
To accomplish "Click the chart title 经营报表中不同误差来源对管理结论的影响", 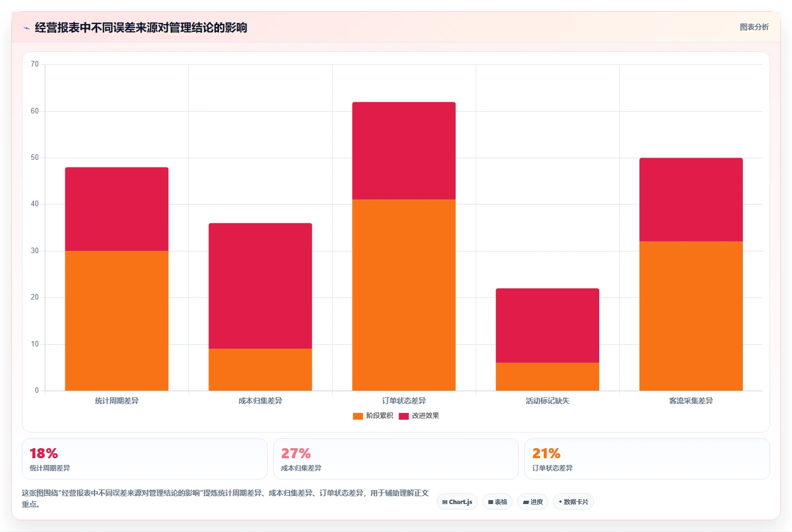I will click(141, 27).
